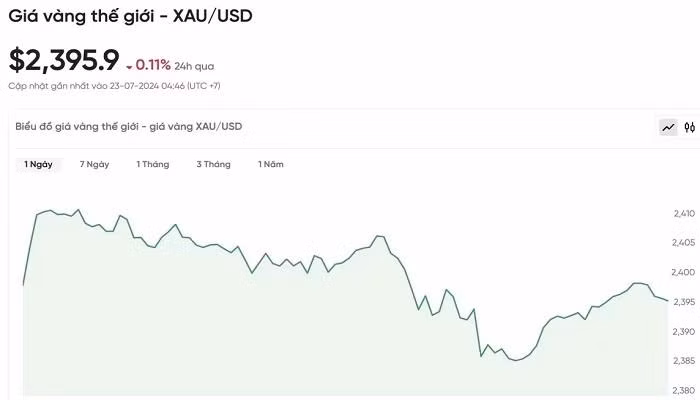Click the Giá vàng thế giới - XAU/USD heading

tap(130, 17)
